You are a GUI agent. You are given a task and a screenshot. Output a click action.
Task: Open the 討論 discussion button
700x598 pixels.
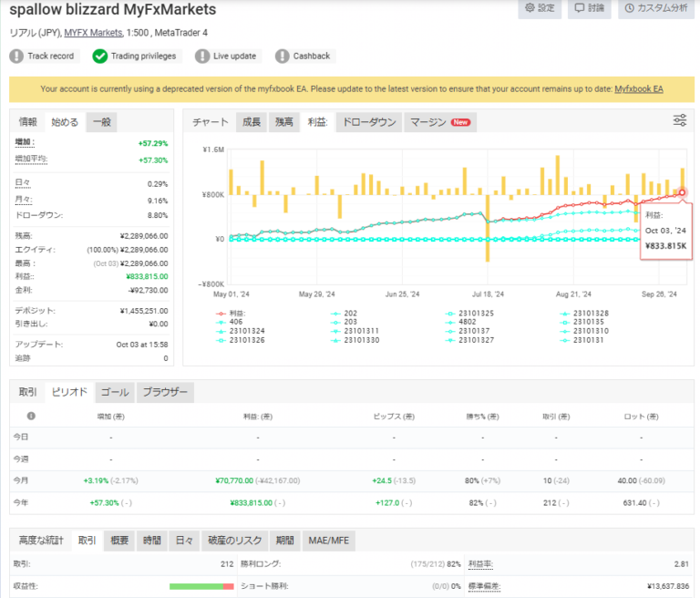(x=589, y=8)
